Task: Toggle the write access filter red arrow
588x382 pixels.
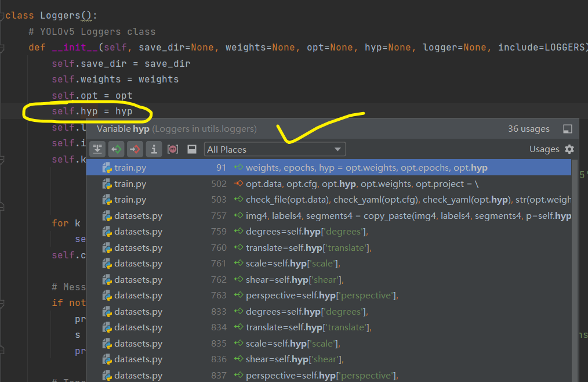Action: (135, 149)
